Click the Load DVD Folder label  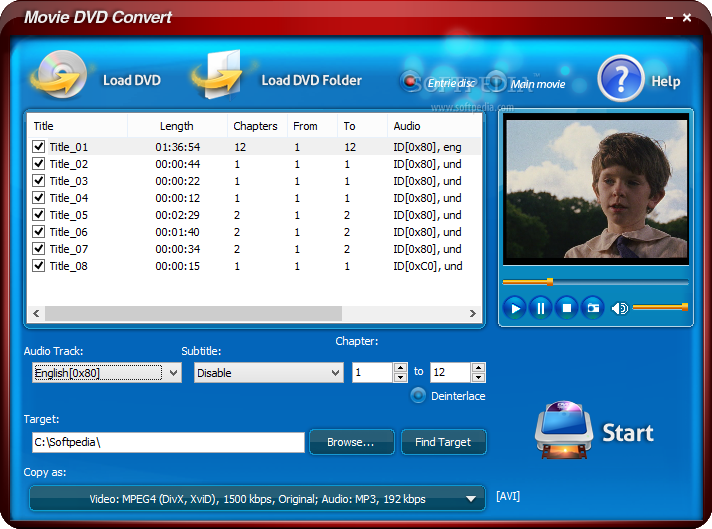point(312,80)
